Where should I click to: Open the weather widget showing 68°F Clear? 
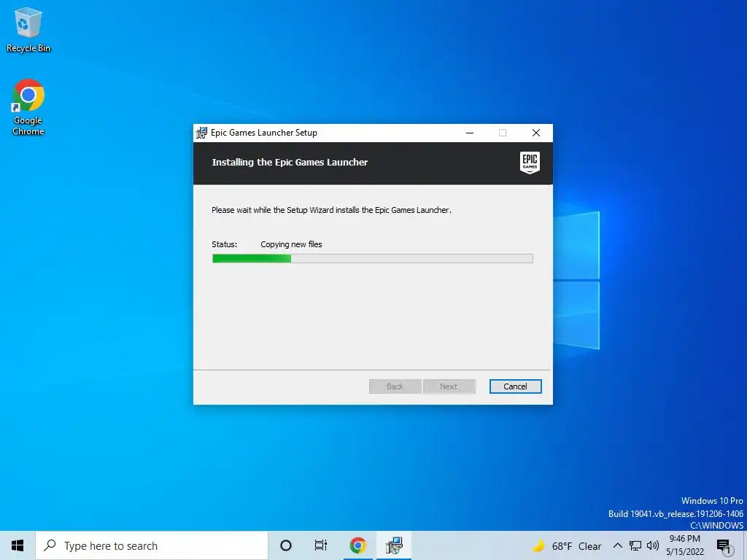tap(566, 546)
